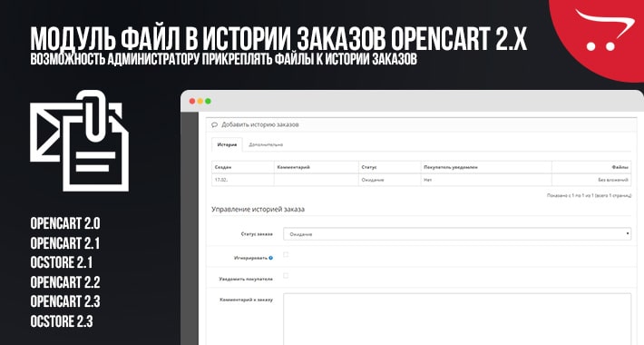Screen dimensions: 644x345
Task: Click the pagination summary text Показано с 1
Action: (x=589, y=196)
